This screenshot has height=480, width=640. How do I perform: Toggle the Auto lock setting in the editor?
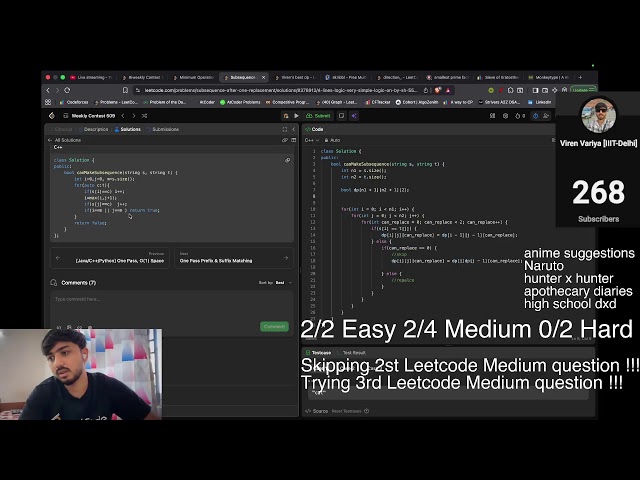pyautogui.click(x=332, y=140)
